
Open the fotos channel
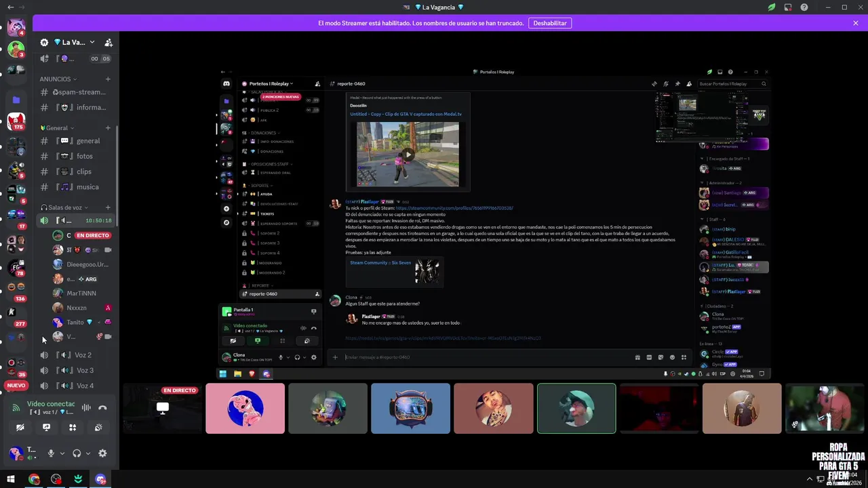75,156
